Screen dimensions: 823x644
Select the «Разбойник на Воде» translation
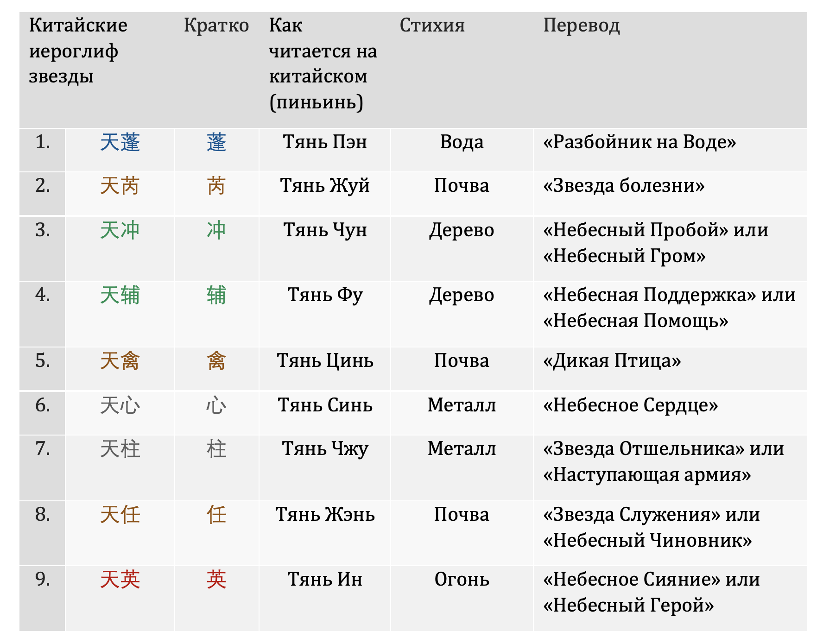point(639,142)
